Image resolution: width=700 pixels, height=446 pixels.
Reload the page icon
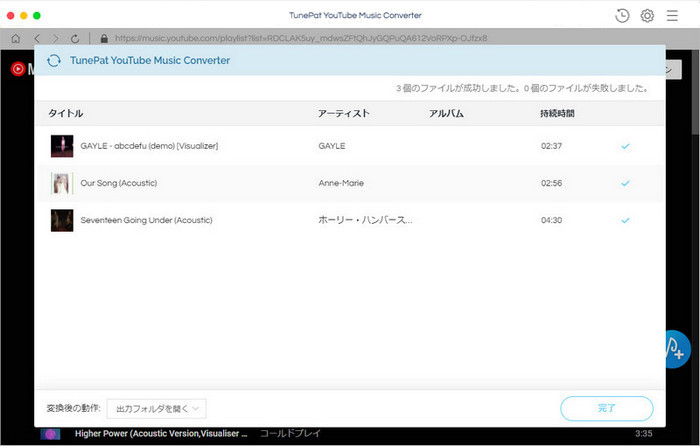[75, 38]
